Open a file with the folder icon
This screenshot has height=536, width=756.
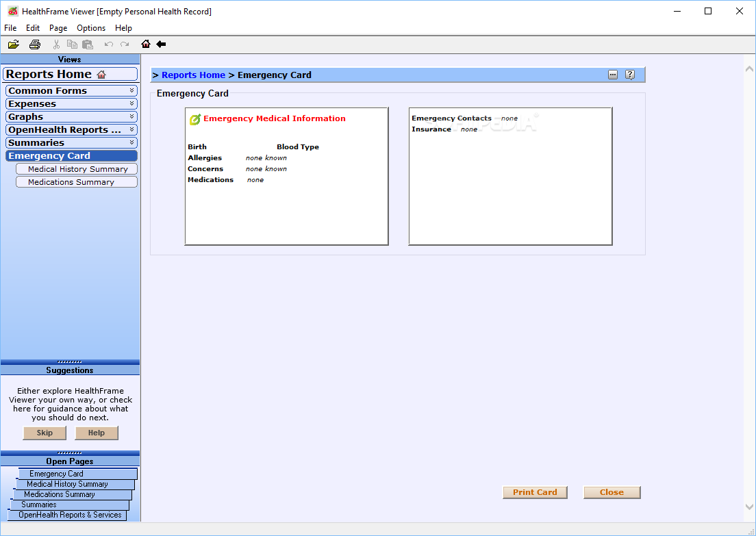click(14, 44)
